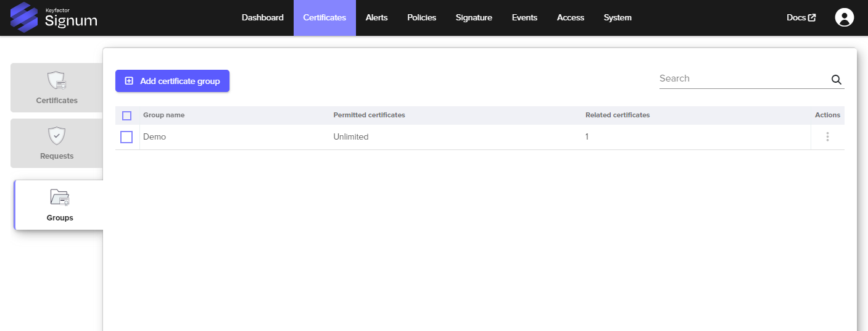Open the Certificates sidebar section icon

point(57,80)
